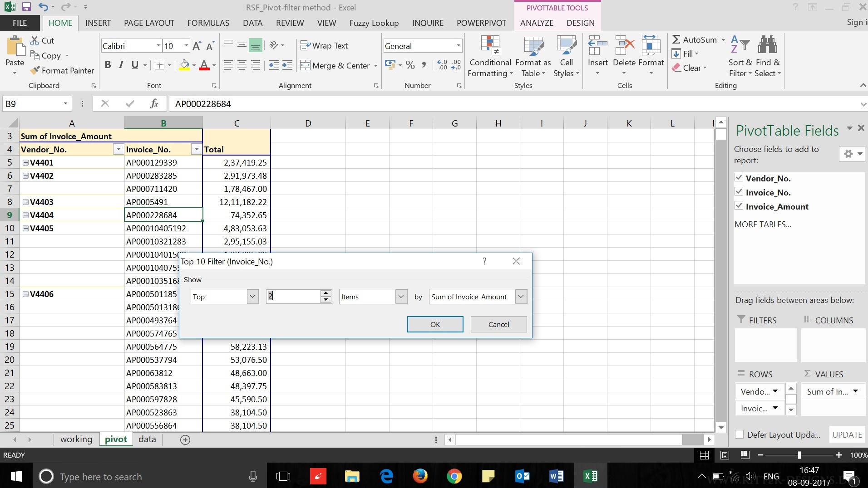
Task: Click the Delete cells icon
Action: 624,45
